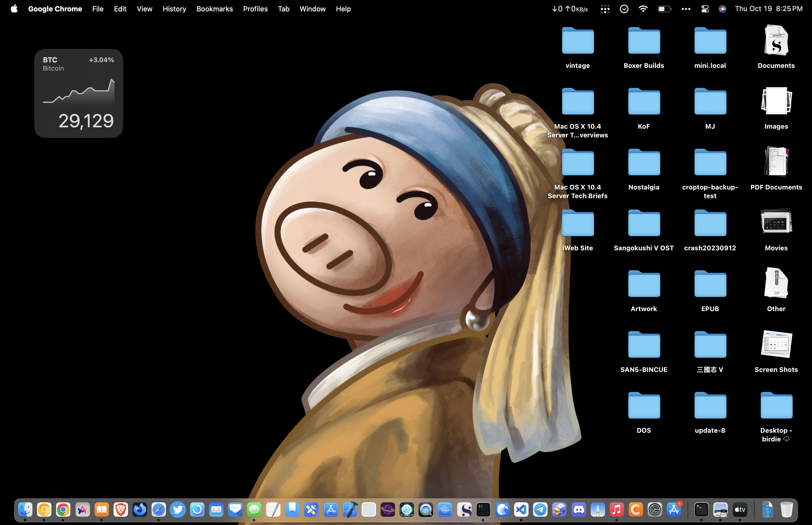Open the Window menu
812x525 pixels.
pyautogui.click(x=312, y=9)
